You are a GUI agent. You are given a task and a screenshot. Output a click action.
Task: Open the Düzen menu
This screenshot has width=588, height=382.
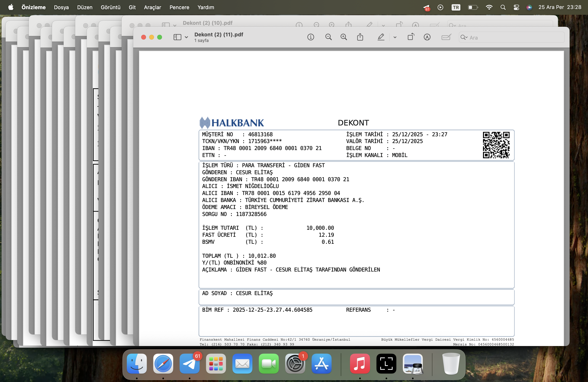pos(85,7)
